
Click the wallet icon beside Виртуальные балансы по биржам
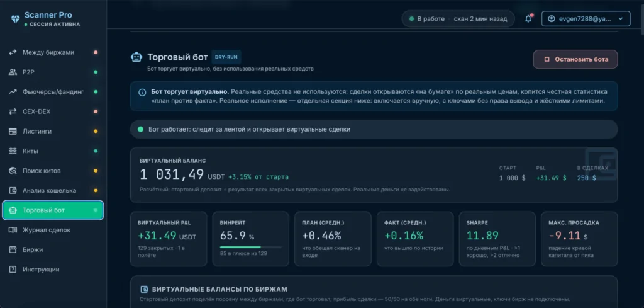(144, 289)
